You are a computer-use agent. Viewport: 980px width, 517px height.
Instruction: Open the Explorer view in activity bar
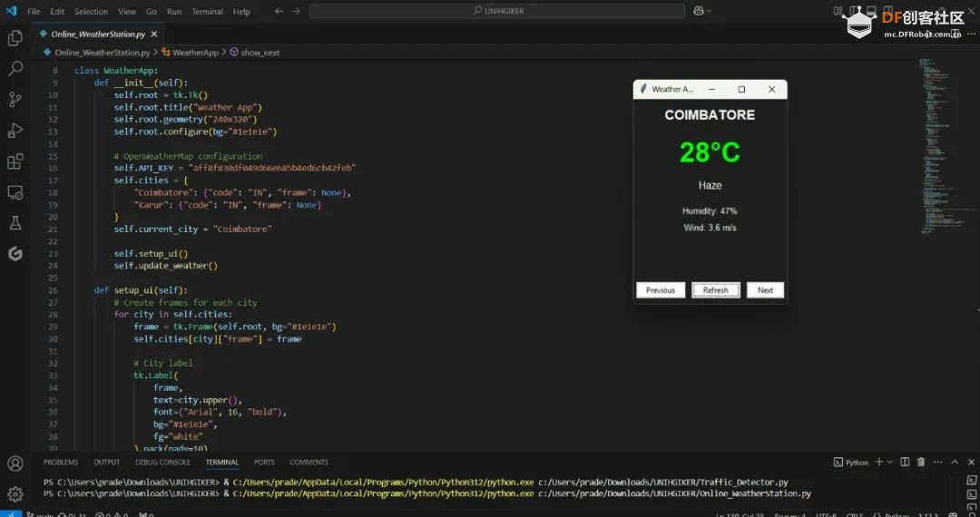15,37
